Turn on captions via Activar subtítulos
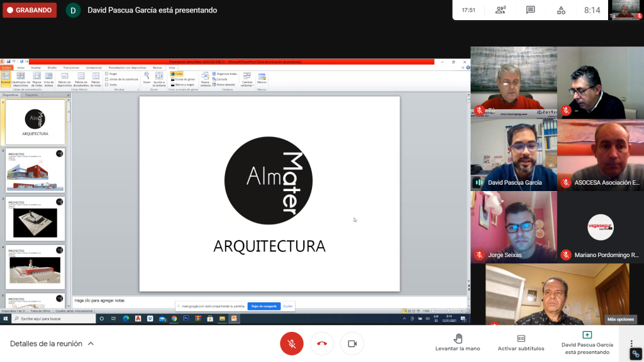Screen dimensions: 644x362 click(x=521, y=343)
